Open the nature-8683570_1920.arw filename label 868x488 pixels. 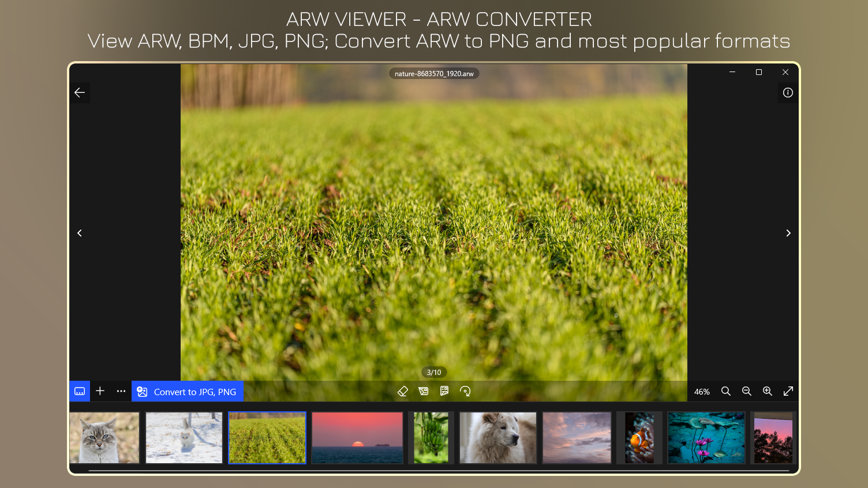(x=433, y=73)
